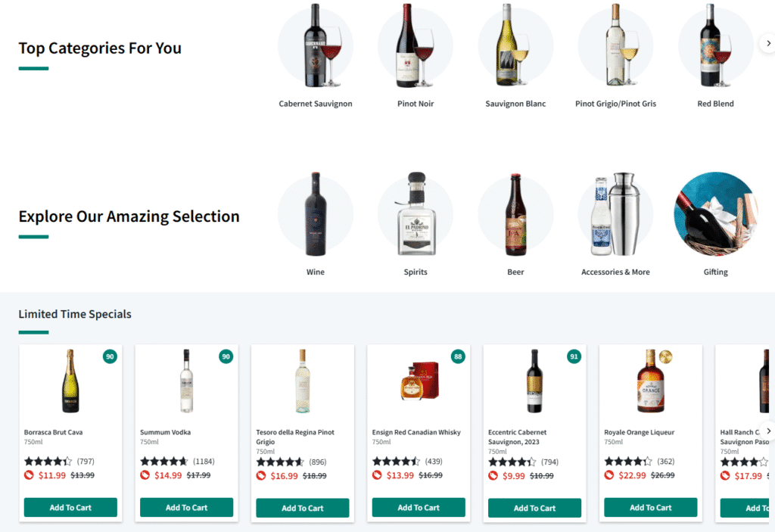775x532 pixels.
Task: Add Summum Vodka to cart
Action: click(186, 508)
